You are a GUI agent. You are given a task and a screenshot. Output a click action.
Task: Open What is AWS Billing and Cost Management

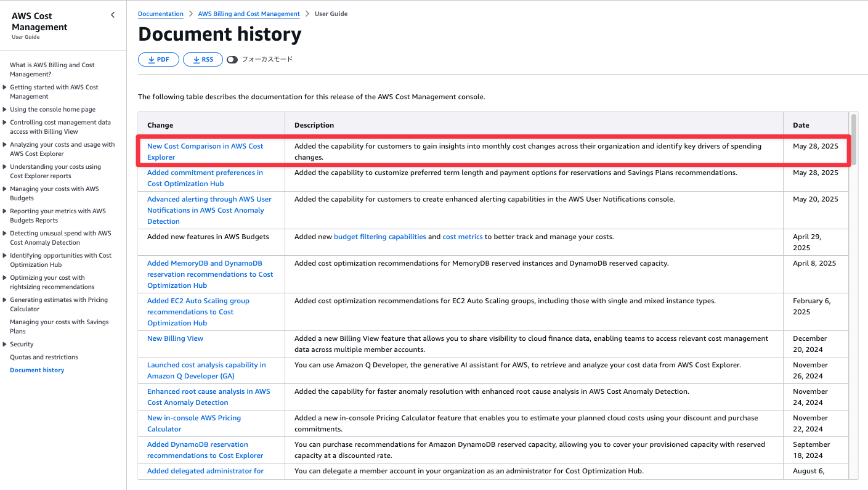[52, 70]
